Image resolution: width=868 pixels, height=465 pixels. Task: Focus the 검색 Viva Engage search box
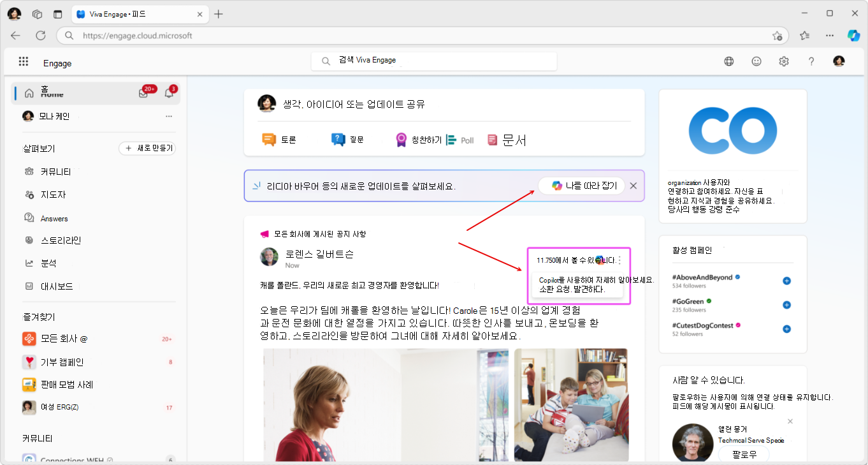point(434,61)
